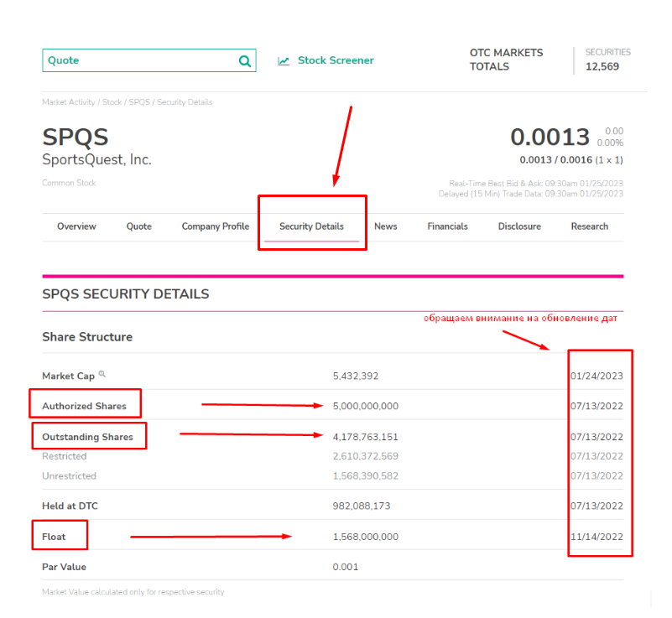Click the SPQS breadcrumb link
This screenshot has width=672, height=618.
[139, 102]
